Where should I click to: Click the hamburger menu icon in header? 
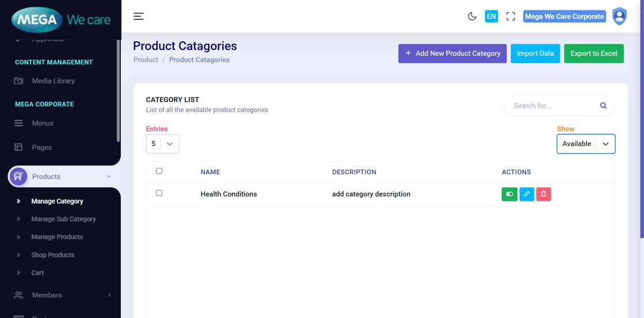click(139, 16)
